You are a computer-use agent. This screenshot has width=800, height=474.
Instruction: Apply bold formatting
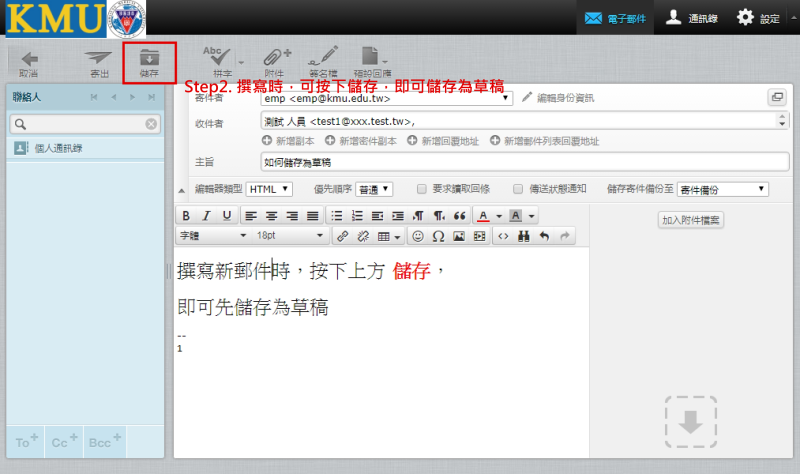coord(186,216)
